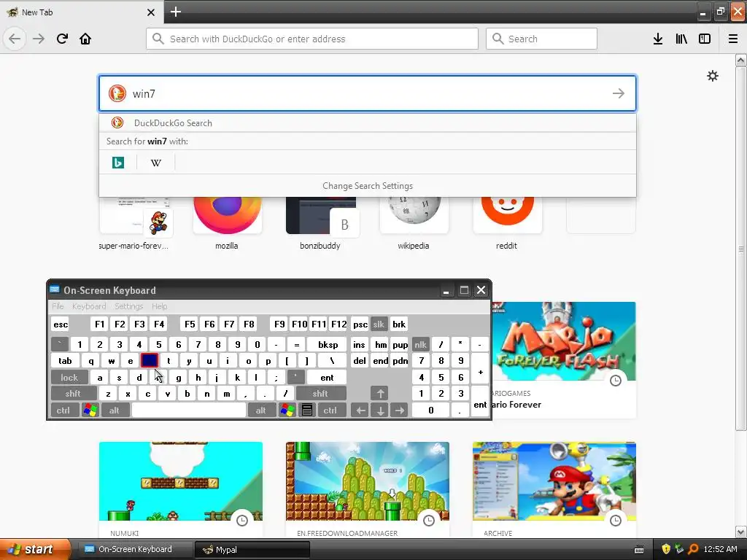Toggle the slk scroll lock key
747x560 pixels.
click(379, 324)
